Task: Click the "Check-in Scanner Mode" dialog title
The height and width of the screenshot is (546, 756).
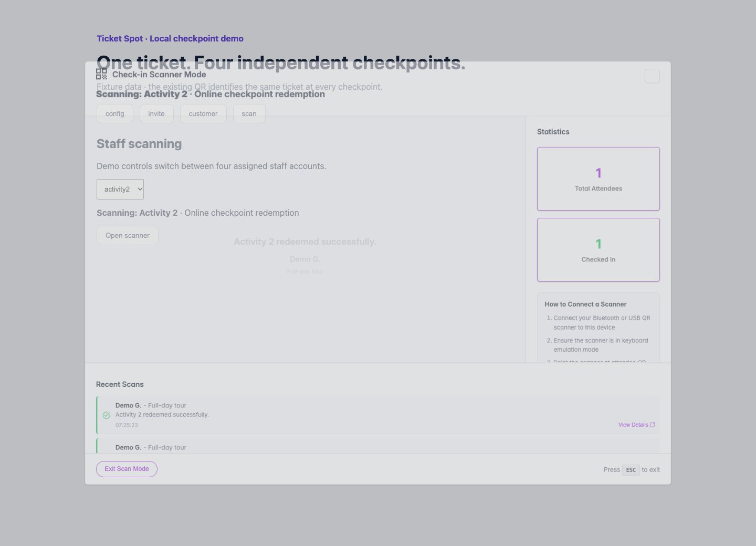Action: tap(159, 75)
